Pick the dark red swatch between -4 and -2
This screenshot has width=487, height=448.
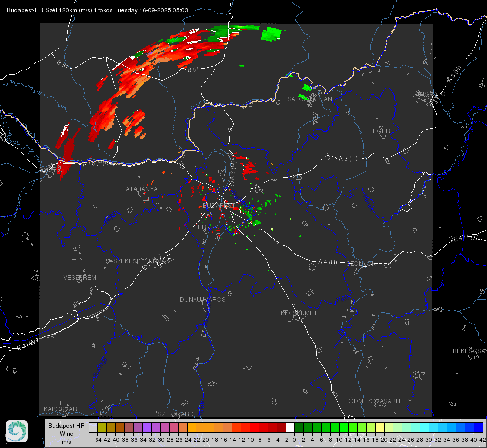tap(281, 427)
